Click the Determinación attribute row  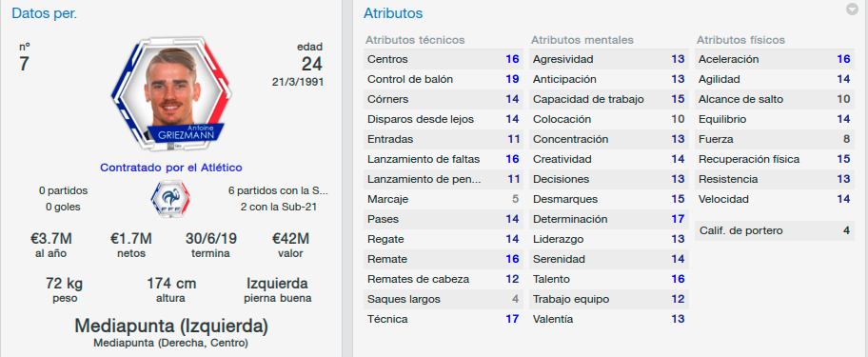pos(609,219)
